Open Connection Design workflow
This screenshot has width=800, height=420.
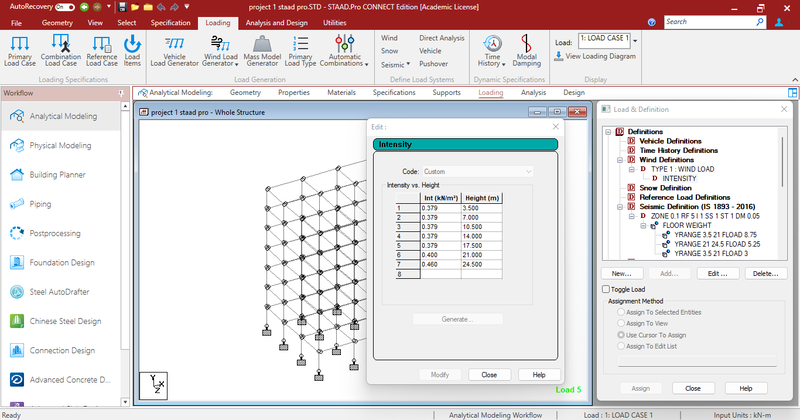[60, 351]
